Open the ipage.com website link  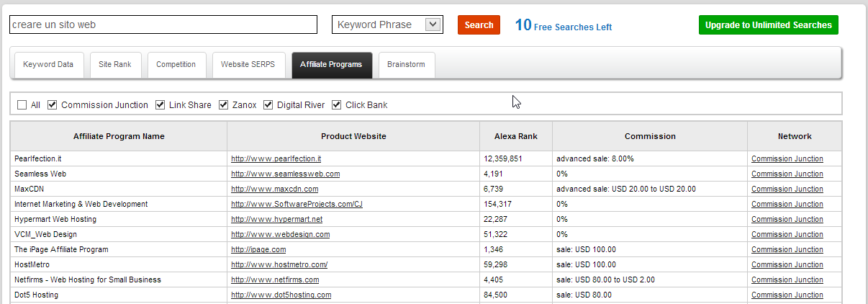click(x=258, y=249)
